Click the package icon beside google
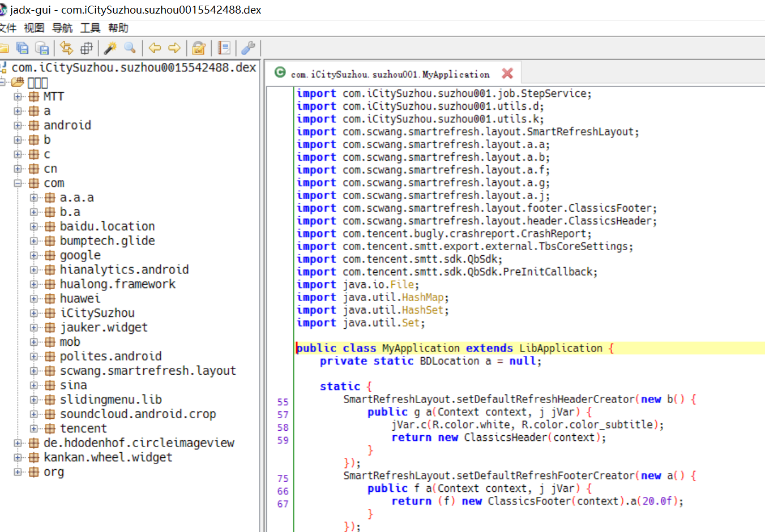 [50, 255]
